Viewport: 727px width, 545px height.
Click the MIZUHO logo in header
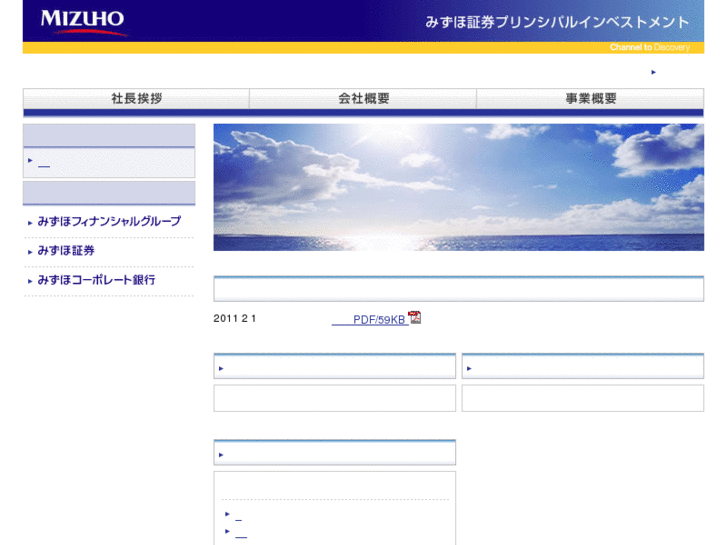(83, 22)
